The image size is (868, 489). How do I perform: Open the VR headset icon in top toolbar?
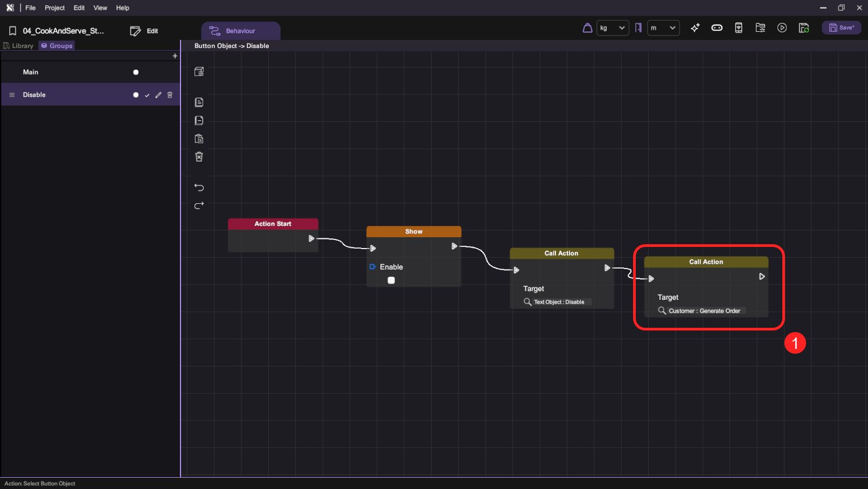(717, 28)
